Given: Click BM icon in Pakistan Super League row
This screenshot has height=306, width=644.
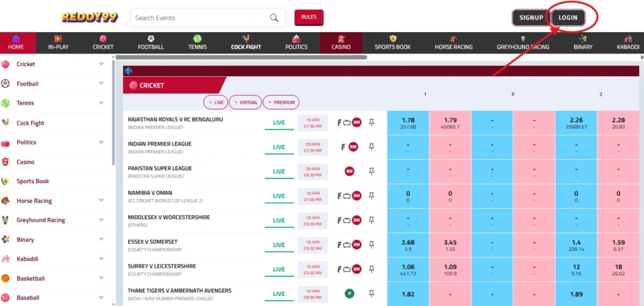Looking at the screenshot, I should click(x=350, y=171).
